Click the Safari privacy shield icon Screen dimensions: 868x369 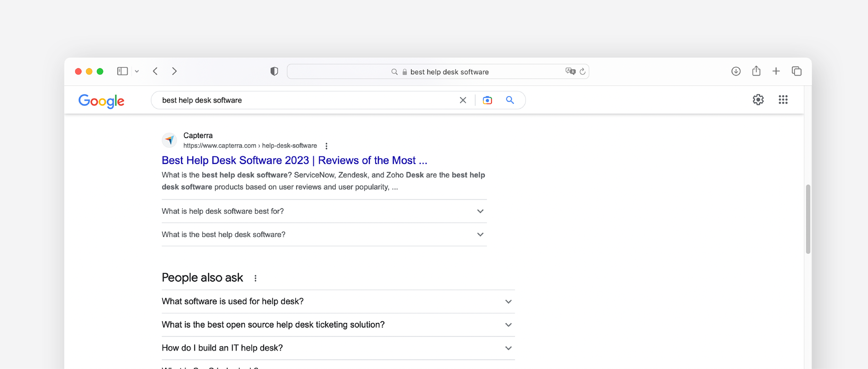[274, 71]
